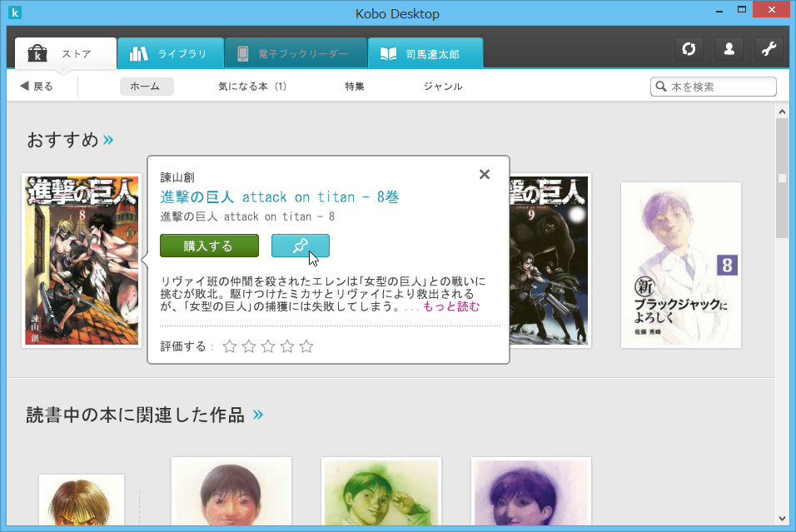Click the 本を検索 search field
This screenshot has height=532, width=796.
[x=714, y=87]
